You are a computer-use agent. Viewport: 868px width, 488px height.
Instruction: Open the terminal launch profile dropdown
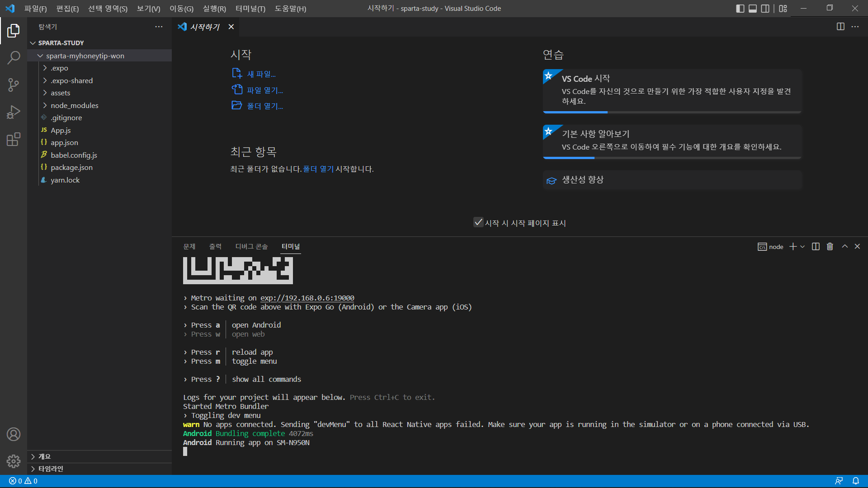(x=802, y=246)
